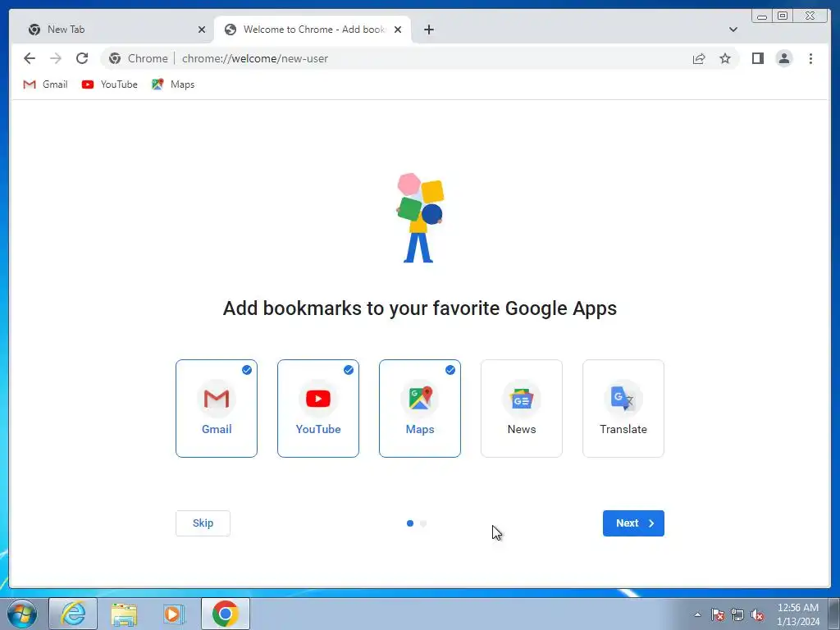The width and height of the screenshot is (840, 630).
Task: Deselect the Gmail app card
Action: (217, 409)
